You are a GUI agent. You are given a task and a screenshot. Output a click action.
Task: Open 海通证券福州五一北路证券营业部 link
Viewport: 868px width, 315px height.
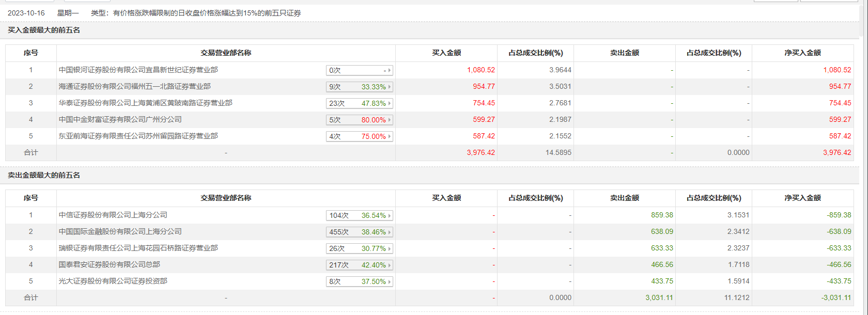click(135, 86)
